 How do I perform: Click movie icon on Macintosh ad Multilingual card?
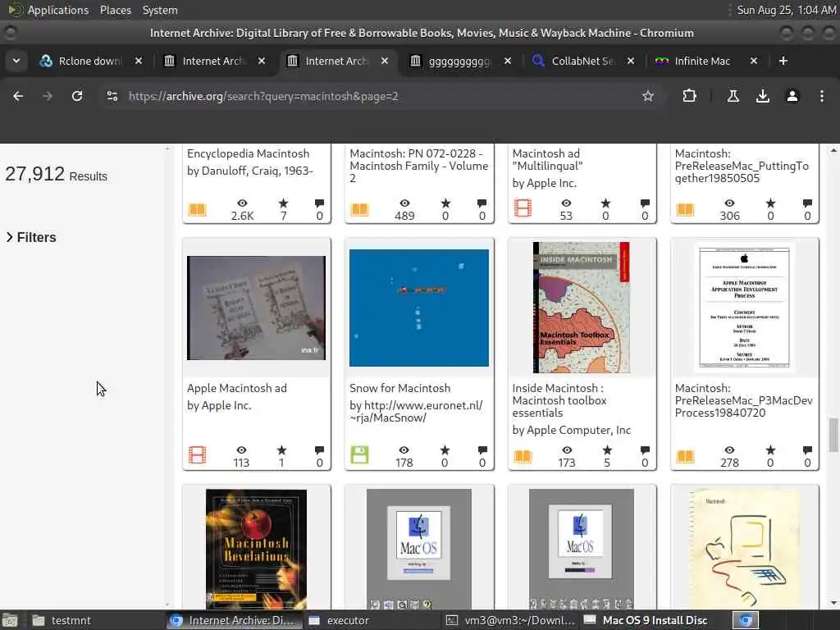click(x=523, y=208)
